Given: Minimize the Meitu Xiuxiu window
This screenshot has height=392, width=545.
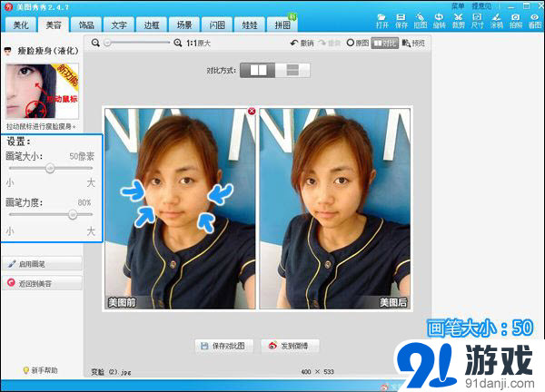Looking at the screenshot, I should pos(510,6).
